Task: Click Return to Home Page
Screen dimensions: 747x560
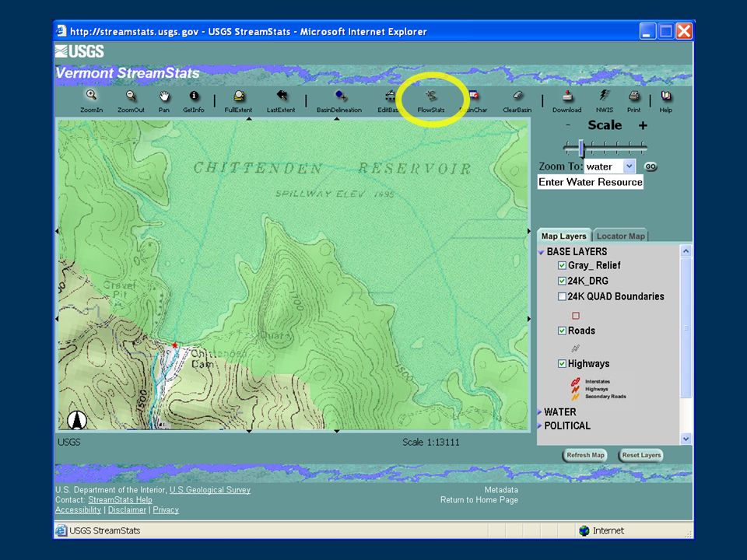Action: click(x=479, y=500)
